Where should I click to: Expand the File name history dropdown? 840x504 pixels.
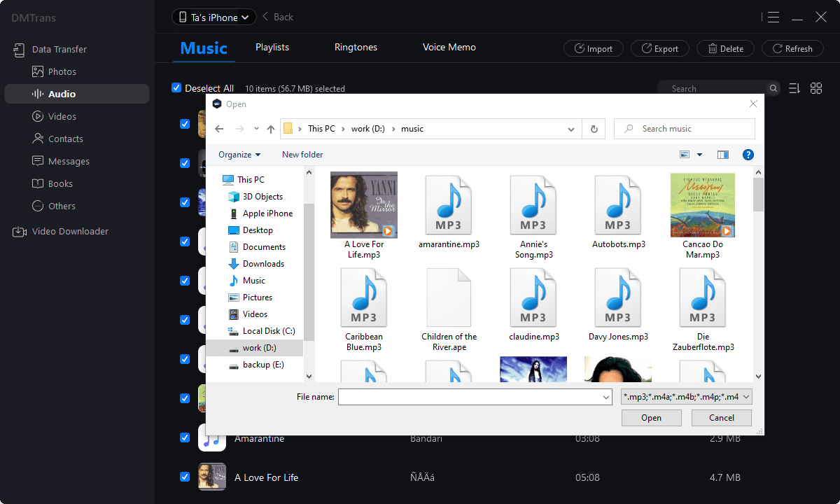[x=606, y=397]
